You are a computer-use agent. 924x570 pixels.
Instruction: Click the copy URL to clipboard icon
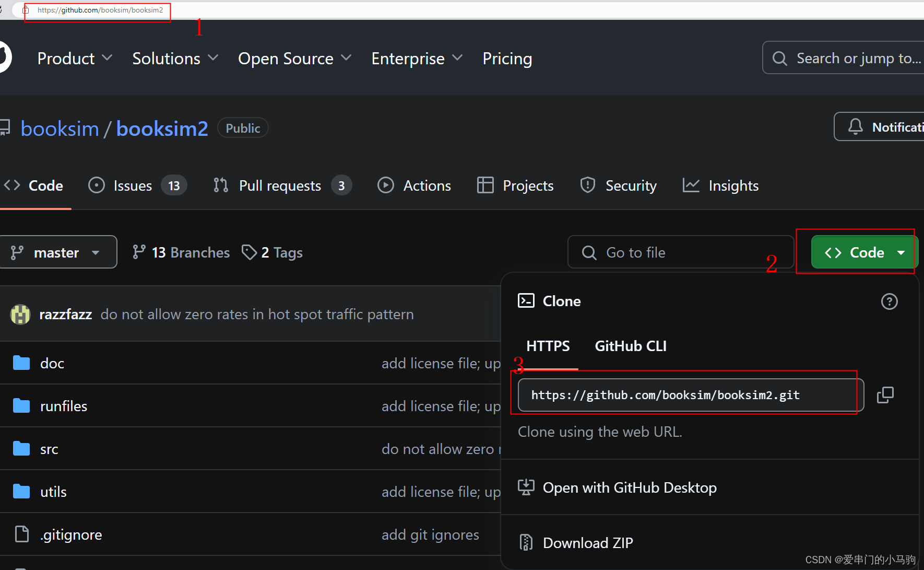885,395
